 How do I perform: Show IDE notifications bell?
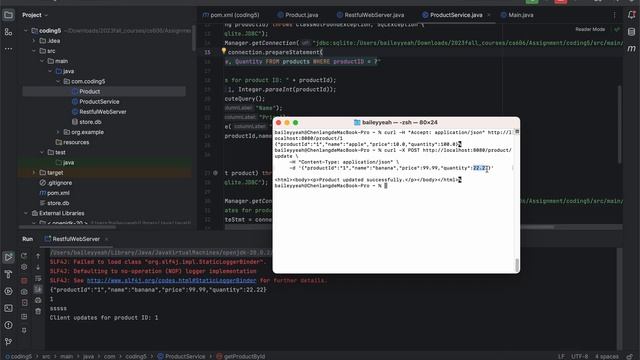631,15
